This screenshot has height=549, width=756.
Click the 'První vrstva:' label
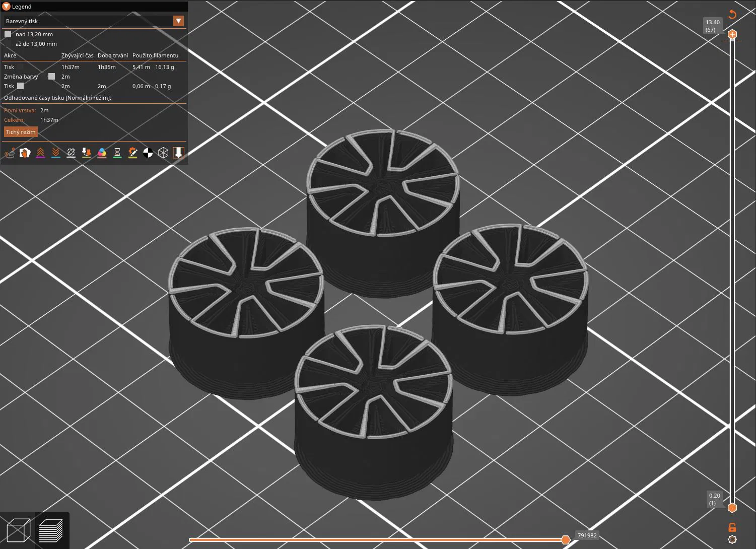pos(20,110)
